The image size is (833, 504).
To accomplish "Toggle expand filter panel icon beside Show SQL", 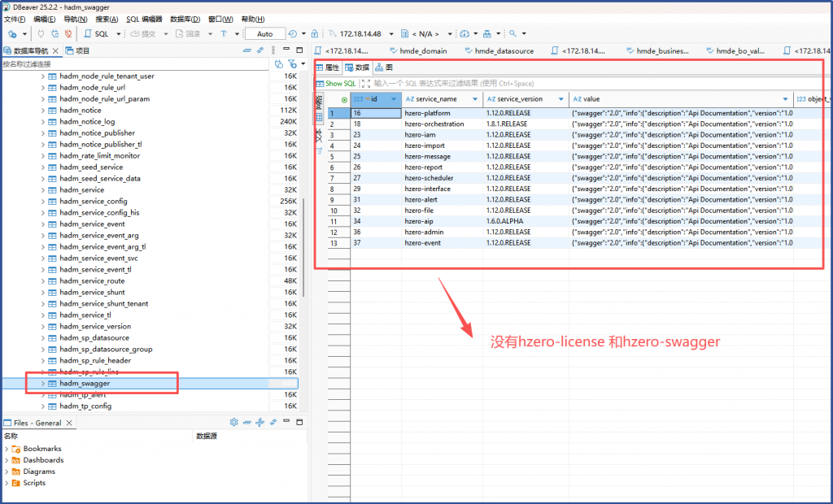I will click(365, 83).
